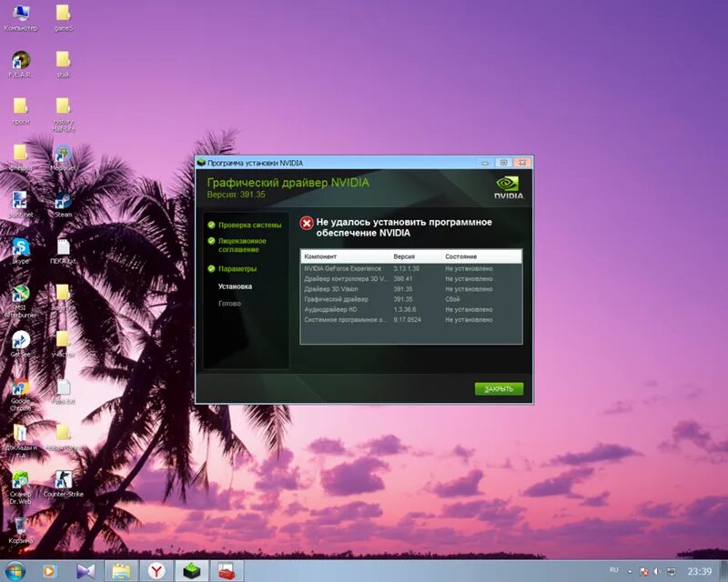Viewport: 728px width, 582px height.
Task: Click the failure message Не удалось установить программное обеспечение NVIDIA
Action: click(403, 227)
